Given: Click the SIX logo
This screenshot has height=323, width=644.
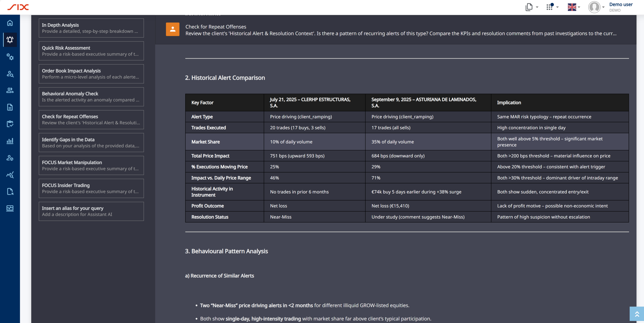Looking at the screenshot, I should click(x=18, y=7).
